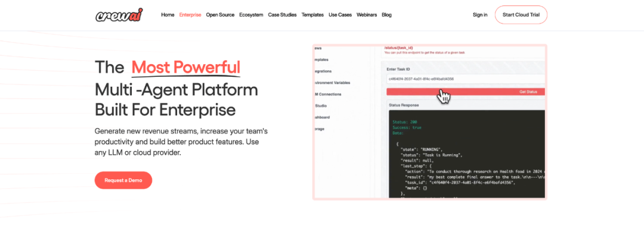
Task: Go to the Open Source page
Action: [220, 15]
